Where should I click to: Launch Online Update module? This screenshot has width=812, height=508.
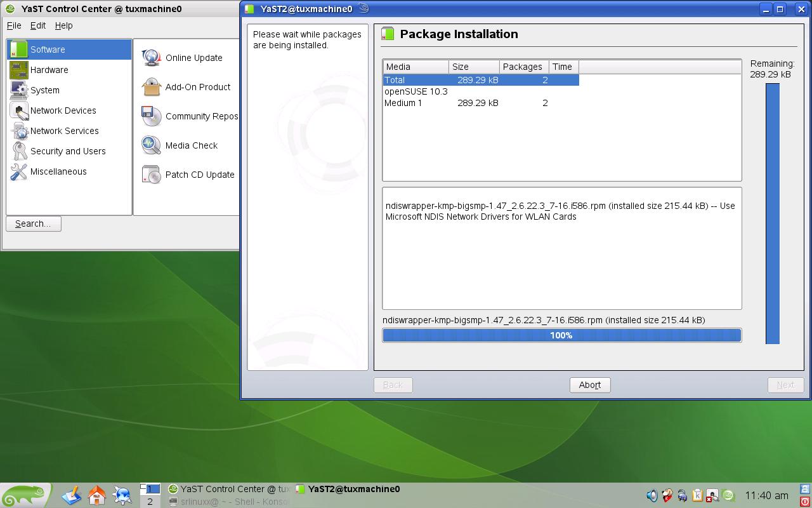tap(182, 58)
